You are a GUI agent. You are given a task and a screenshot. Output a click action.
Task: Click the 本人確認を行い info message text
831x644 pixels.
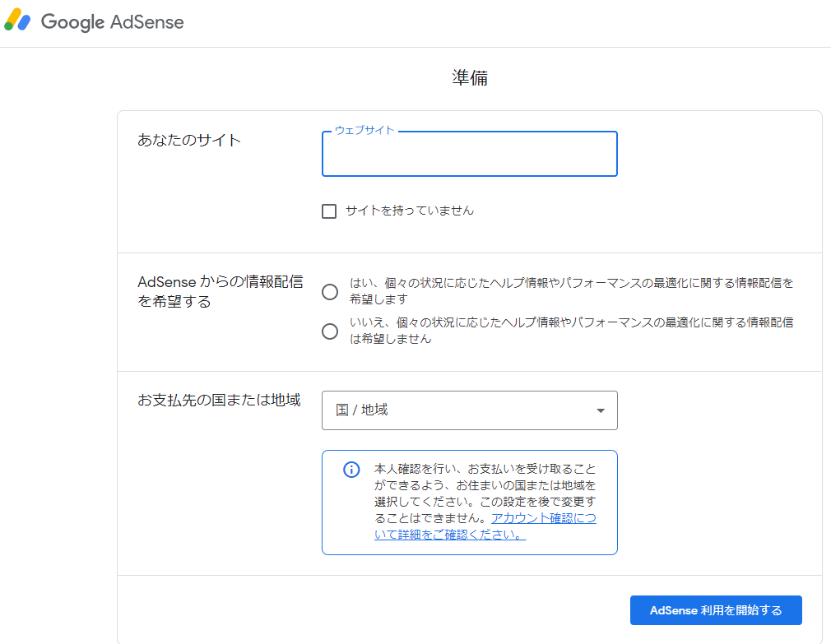pyautogui.click(x=485, y=502)
